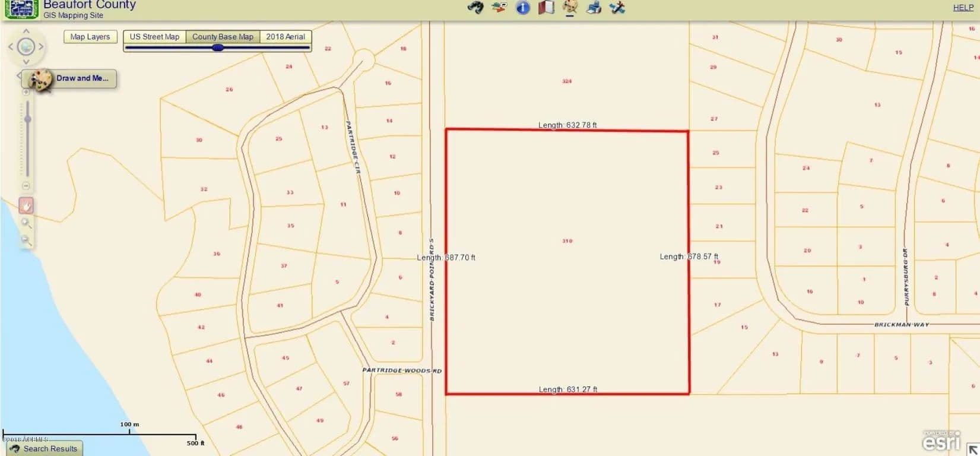Open the satellite and wrench tools icon
Screen dimensions: 980x456
pos(617,8)
